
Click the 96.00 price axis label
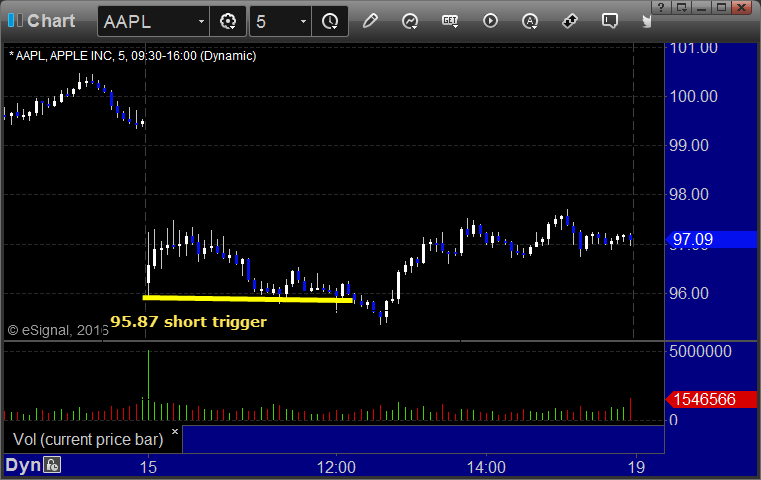tap(689, 293)
